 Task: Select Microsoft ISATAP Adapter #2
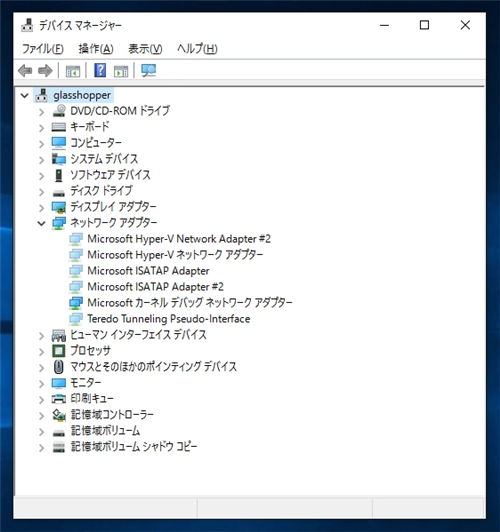[155, 287]
